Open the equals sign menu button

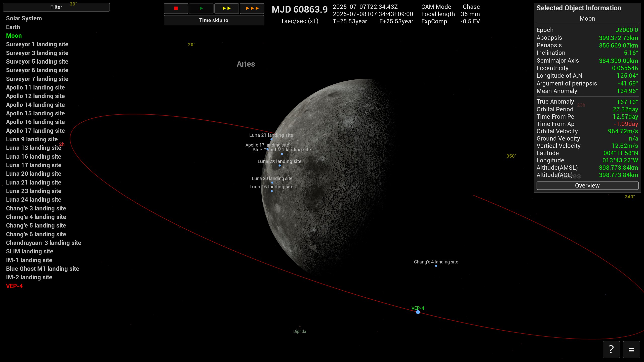631,349
